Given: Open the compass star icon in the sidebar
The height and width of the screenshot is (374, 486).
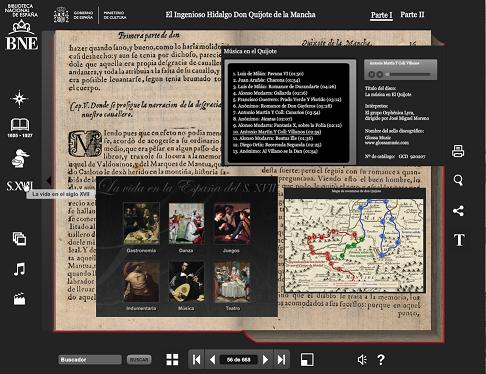Looking at the screenshot, I should click(19, 99).
